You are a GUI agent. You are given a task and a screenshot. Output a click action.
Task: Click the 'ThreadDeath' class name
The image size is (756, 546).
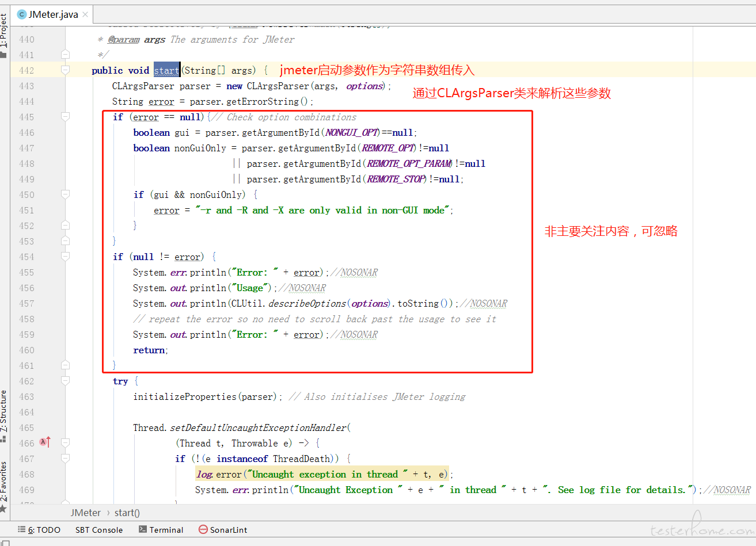[x=302, y=459]
